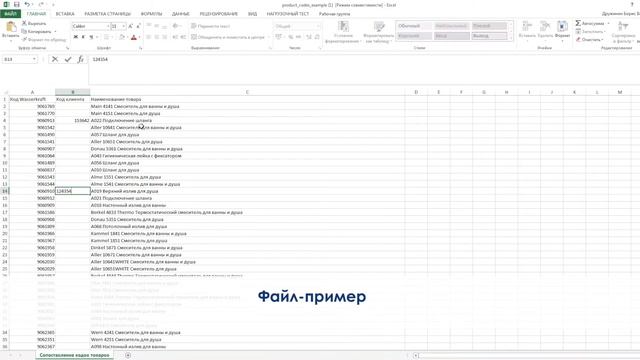Click the Format (Формат) cells icon
Image resolution: width=640 pixels, height=360 pixels.
(x=562, y=27)
